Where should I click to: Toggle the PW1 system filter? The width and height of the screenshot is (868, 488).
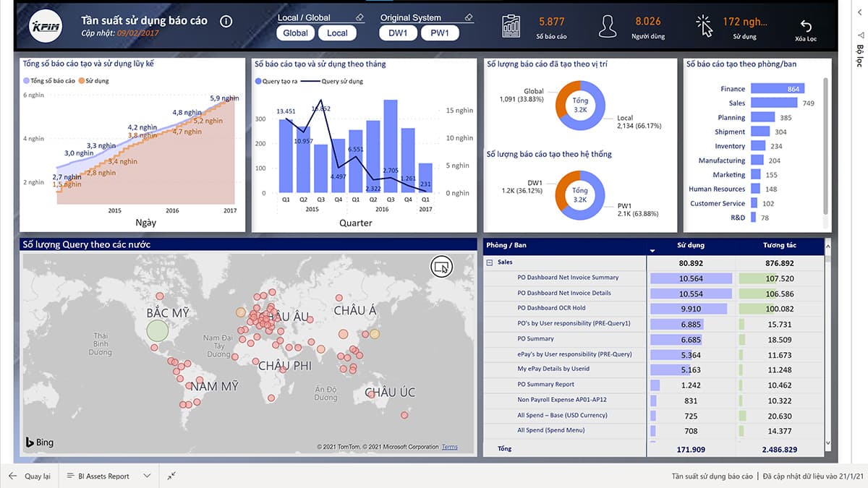coord(440,33)
